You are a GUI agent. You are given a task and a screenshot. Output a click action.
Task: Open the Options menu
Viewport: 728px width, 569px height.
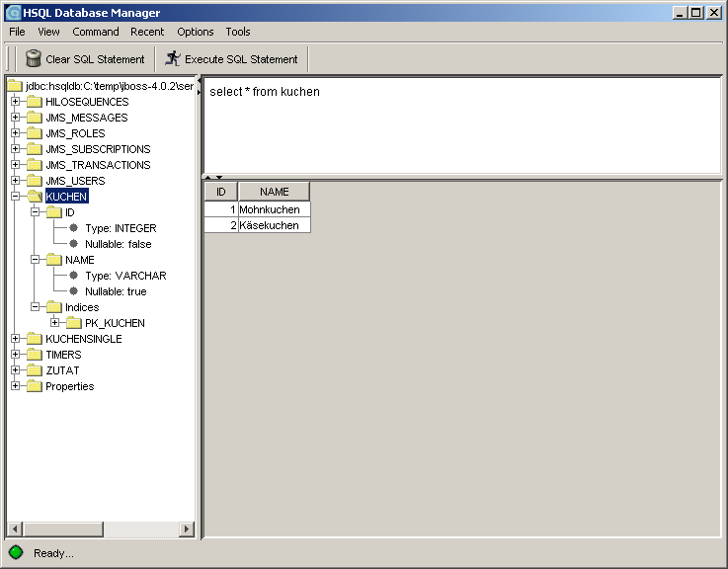click(x=196, y=32)
